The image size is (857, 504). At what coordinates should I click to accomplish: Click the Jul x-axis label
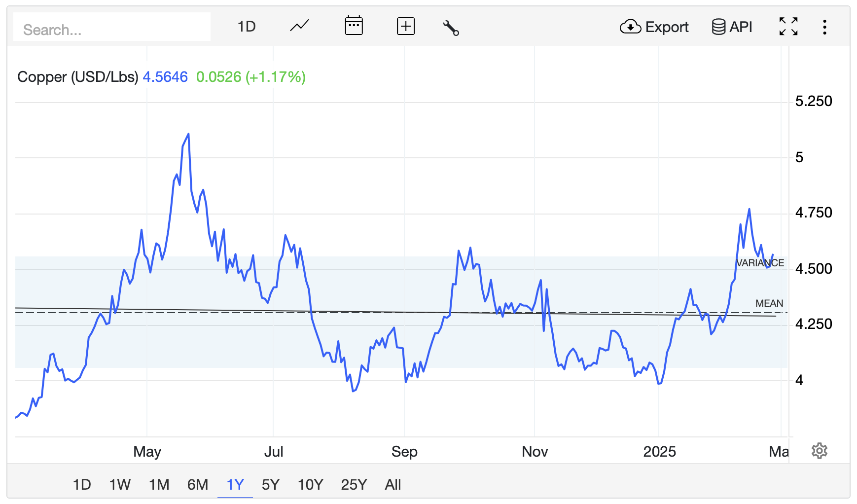click(x=274, y=452)
